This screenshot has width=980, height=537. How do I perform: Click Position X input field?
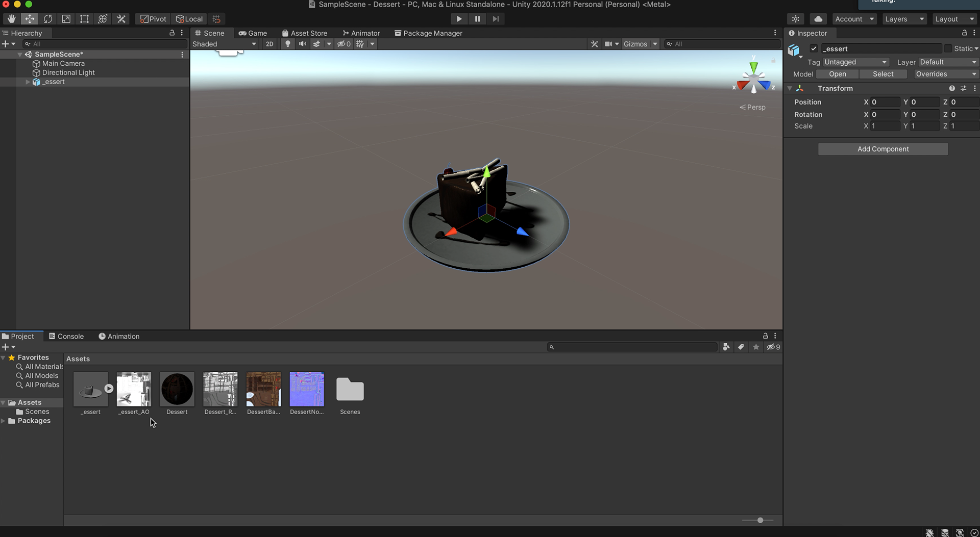point(885,102)
